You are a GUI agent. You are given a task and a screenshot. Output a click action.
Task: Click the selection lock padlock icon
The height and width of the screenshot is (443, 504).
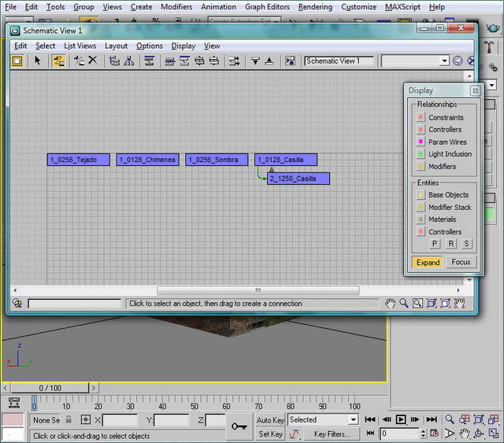(x=69, y=420)
